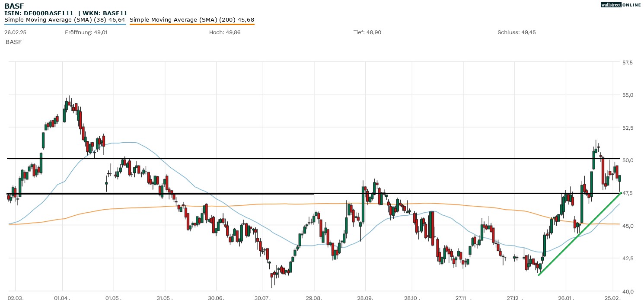Click the upper black resistance line near 50
644x300 pixels.
303,159
